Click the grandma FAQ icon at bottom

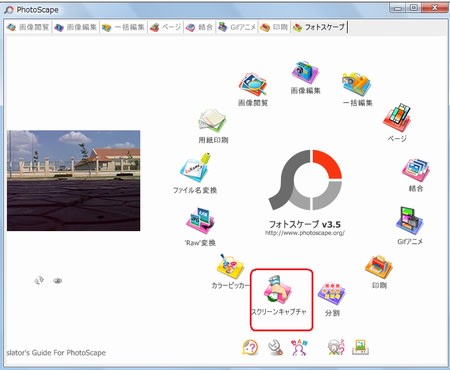point(336,347)
